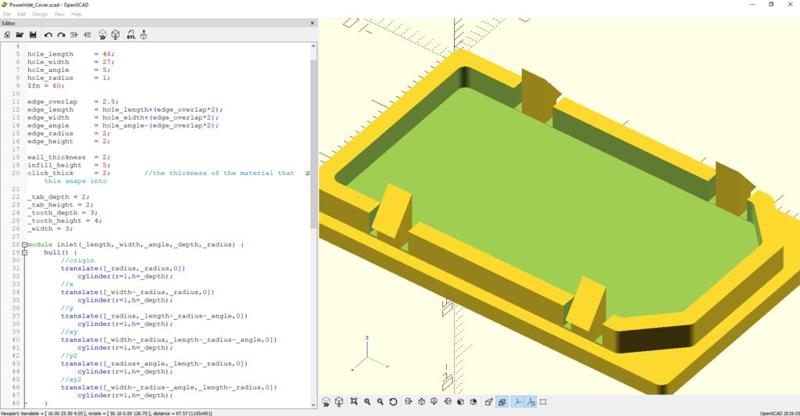Open the Design menu
This screenshot has width=800, height=416.
[x=39, y=15]
